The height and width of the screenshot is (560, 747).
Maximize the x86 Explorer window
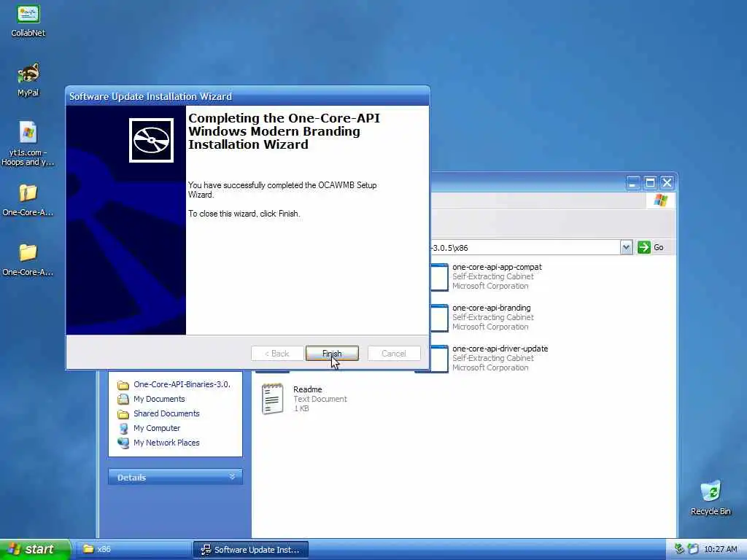[650, 183]
